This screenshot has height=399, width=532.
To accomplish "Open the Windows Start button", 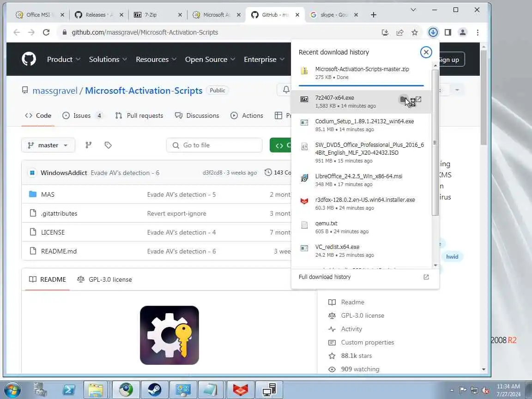I will pos(12,390).
